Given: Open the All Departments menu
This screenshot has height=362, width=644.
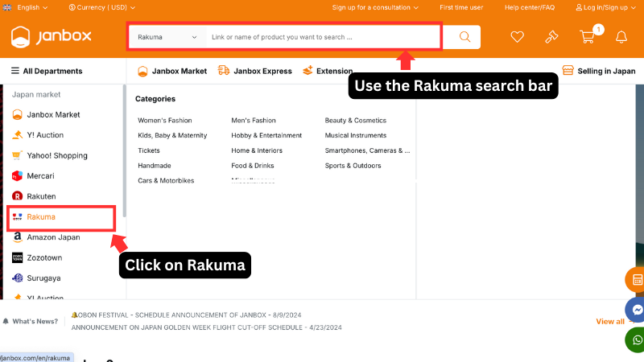Looking at the screenshot, I should [47, 71].
